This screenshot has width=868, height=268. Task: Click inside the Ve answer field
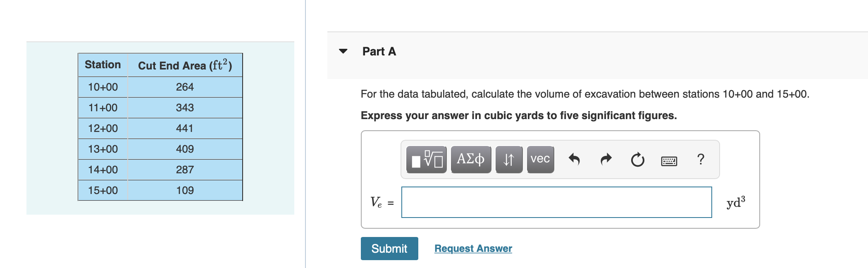(x=556, y=202)
